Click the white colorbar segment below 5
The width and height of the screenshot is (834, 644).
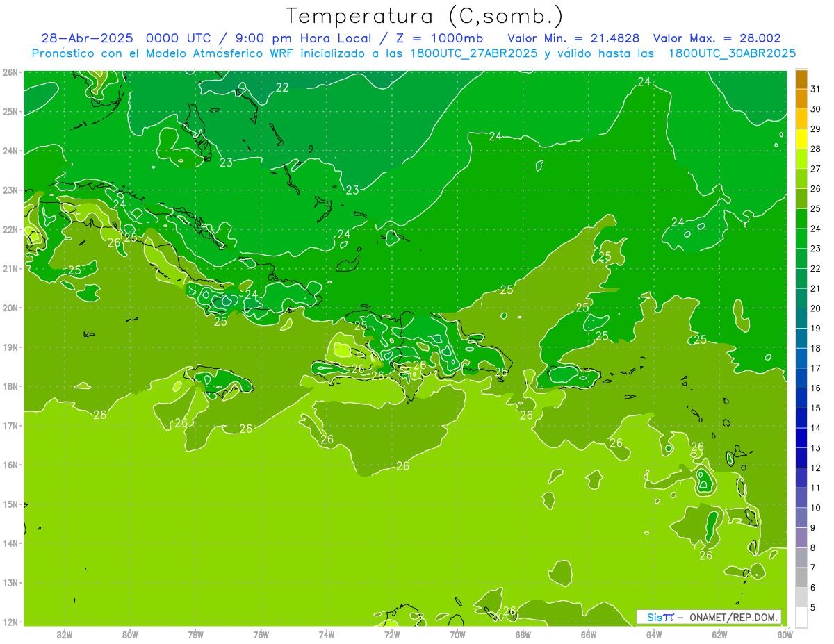[x=801, y=617]
